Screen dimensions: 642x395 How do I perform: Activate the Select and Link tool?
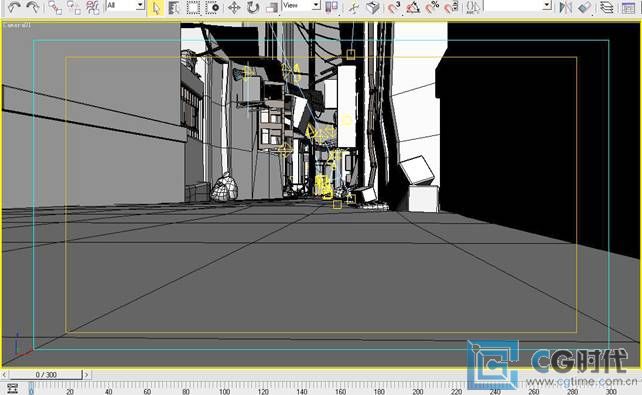pos(55,7)
